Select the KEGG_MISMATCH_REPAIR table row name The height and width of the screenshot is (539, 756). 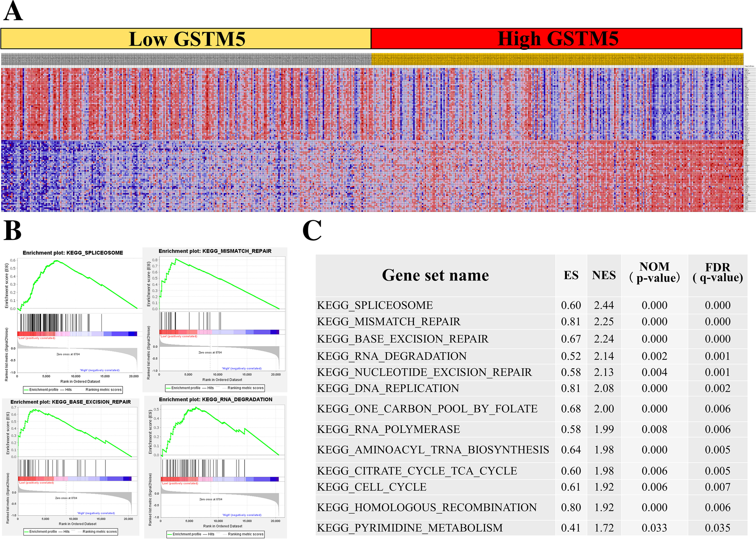coord(388,322)
